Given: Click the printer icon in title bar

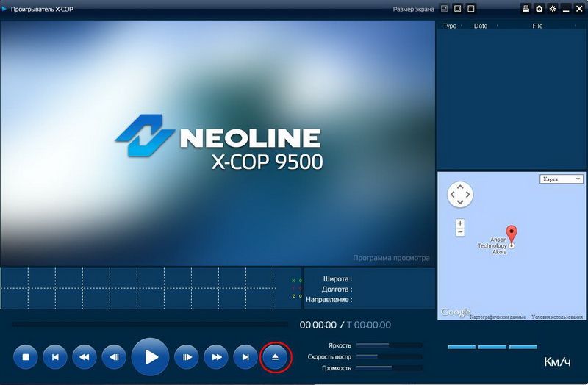Looking at the screenshot, I should (x=526, y=9).
